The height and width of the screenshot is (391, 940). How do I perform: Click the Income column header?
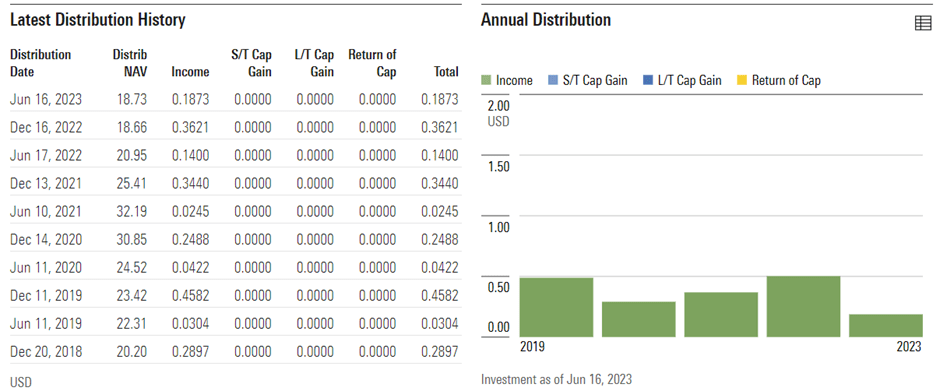(x=190, y=72)
